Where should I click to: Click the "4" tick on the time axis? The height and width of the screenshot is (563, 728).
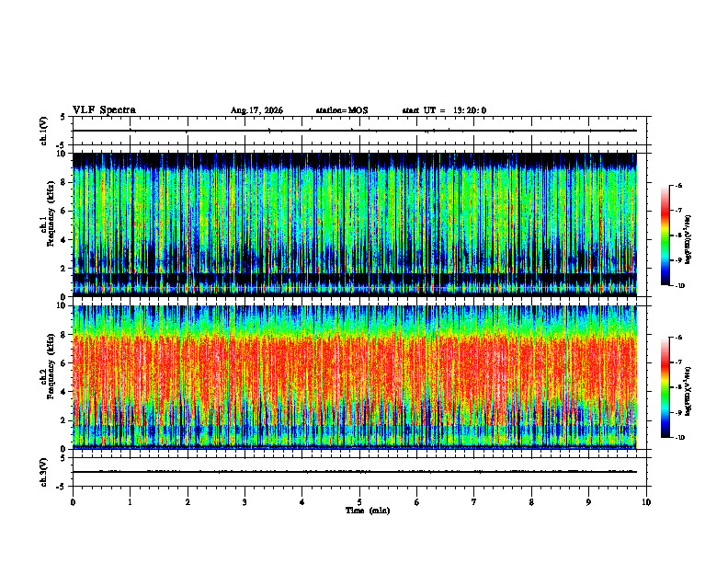pyautogui.click(x=302, y=502)
